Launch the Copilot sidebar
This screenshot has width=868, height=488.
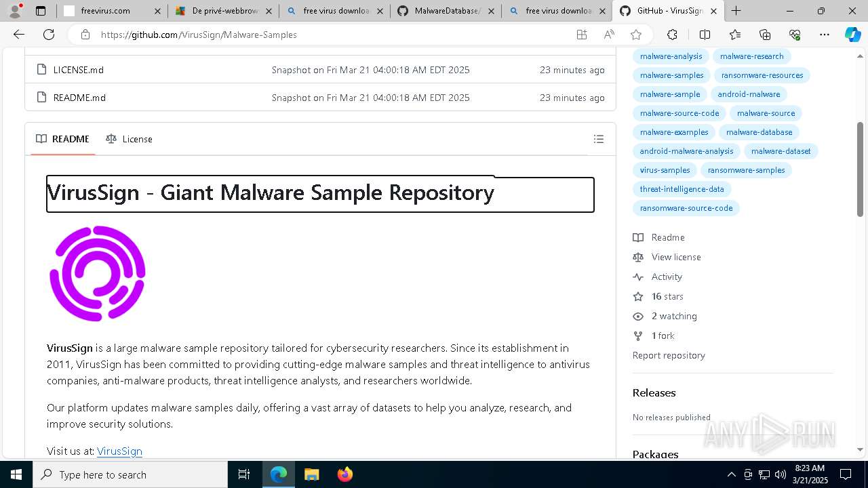pyautogui.click(x=852, y=35)
